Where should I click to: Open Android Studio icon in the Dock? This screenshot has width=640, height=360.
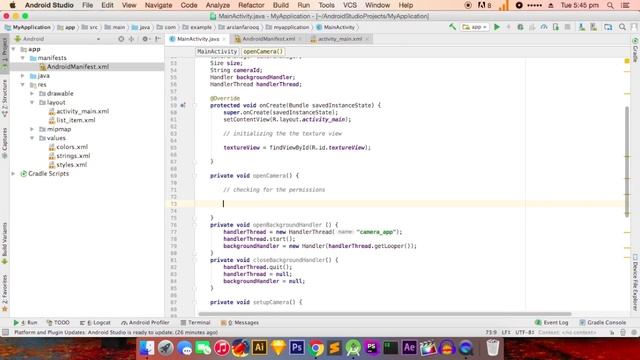pos(353,348)
